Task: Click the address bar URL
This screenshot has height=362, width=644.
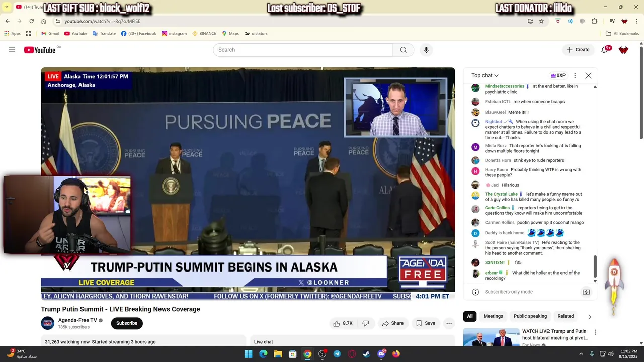Action: [103, 21]
